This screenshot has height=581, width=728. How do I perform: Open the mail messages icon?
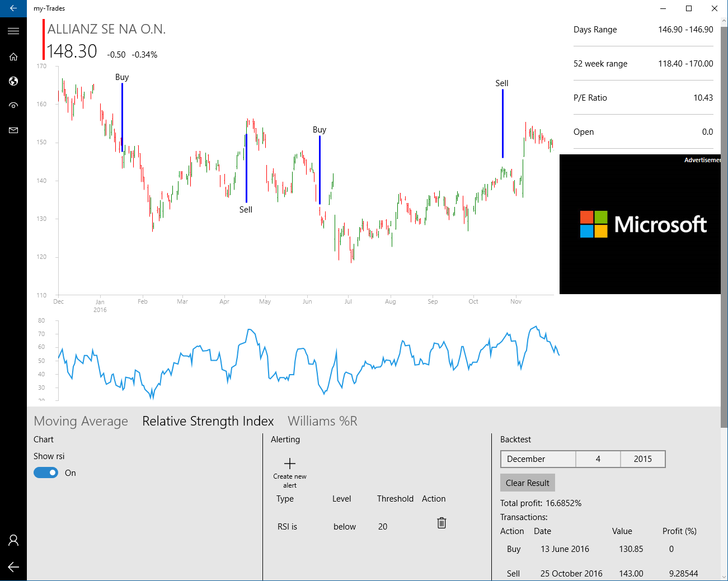[x=13, y=130]
